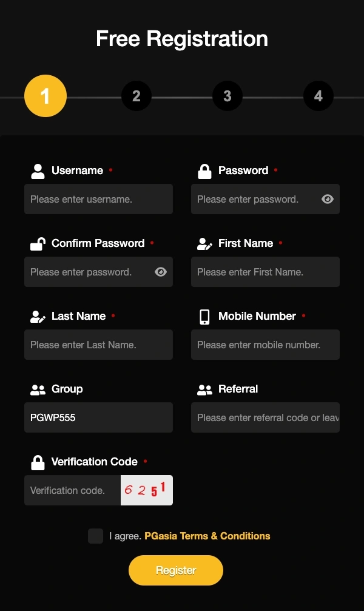The height and width of the screenshot is (611, 364).
Task: Click the Referral people icon
Action: 204,389
